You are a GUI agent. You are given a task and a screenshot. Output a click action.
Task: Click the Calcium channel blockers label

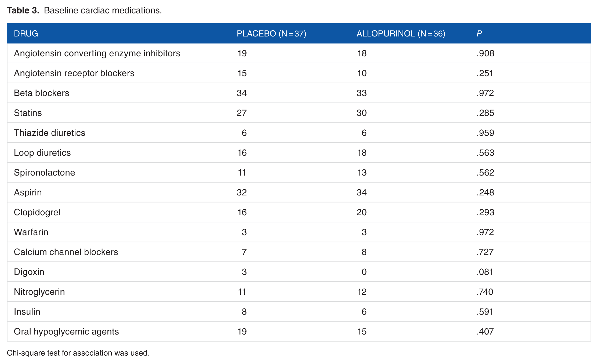[x=66, y=252]
